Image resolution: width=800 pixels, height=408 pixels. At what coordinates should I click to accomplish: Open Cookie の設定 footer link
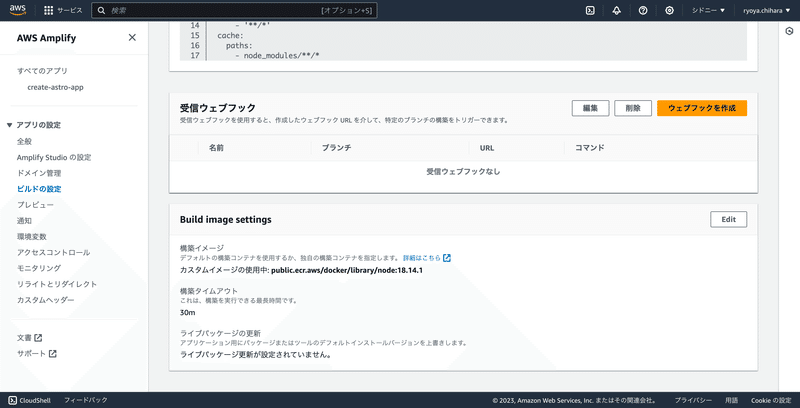coord(771,400)
